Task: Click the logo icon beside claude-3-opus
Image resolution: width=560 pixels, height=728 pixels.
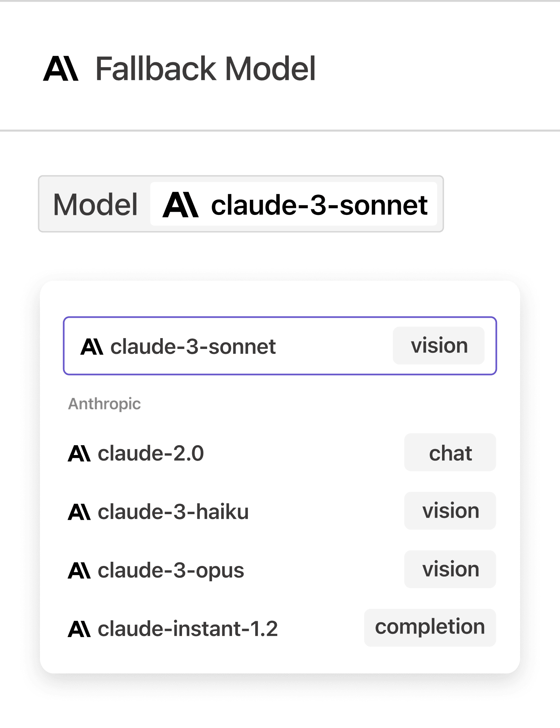Action: click(79, 570)
